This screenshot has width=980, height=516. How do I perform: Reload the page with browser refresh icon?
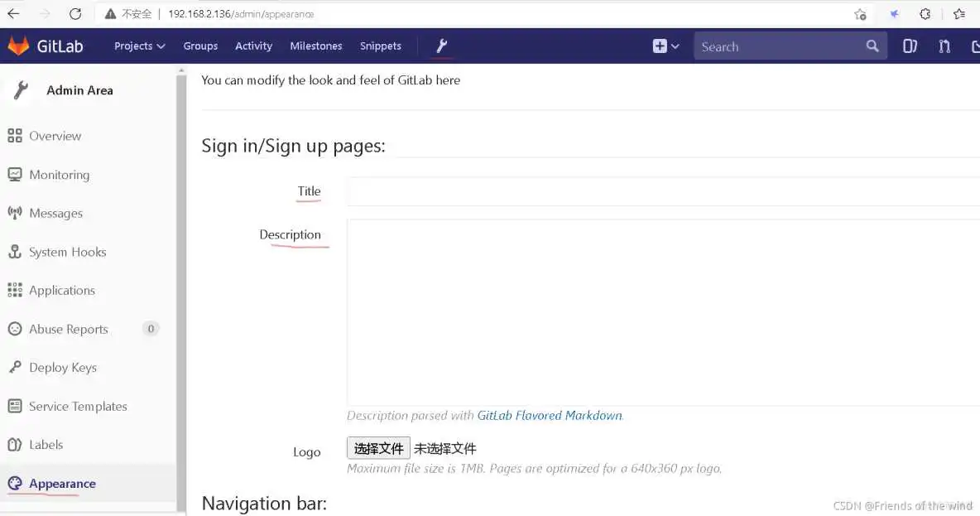75,14
